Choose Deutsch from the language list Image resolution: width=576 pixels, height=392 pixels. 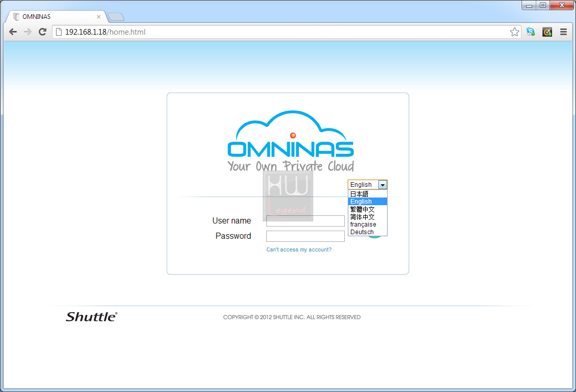tap(367, 232)
